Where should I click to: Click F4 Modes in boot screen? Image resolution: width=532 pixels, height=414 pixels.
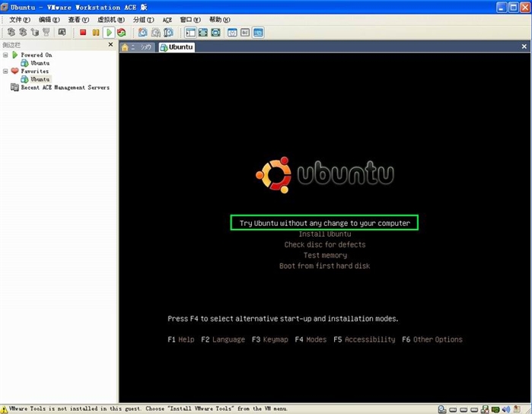311,339
